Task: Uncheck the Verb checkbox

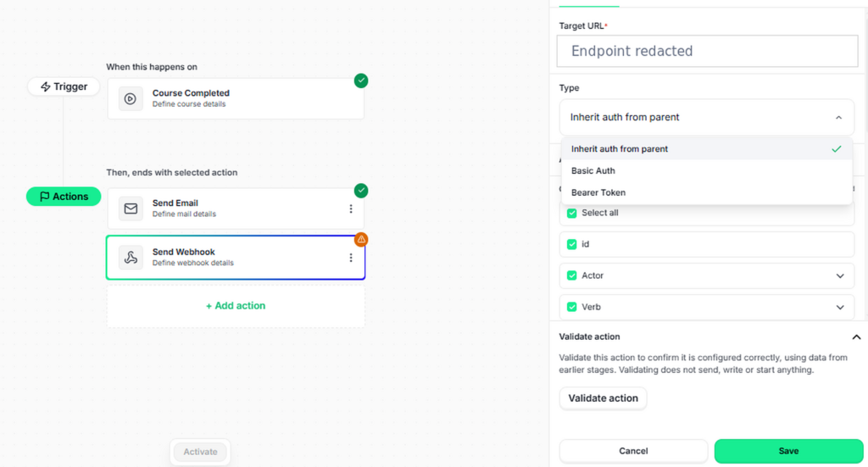Action: pyautogui.click(x=572, y=307)
